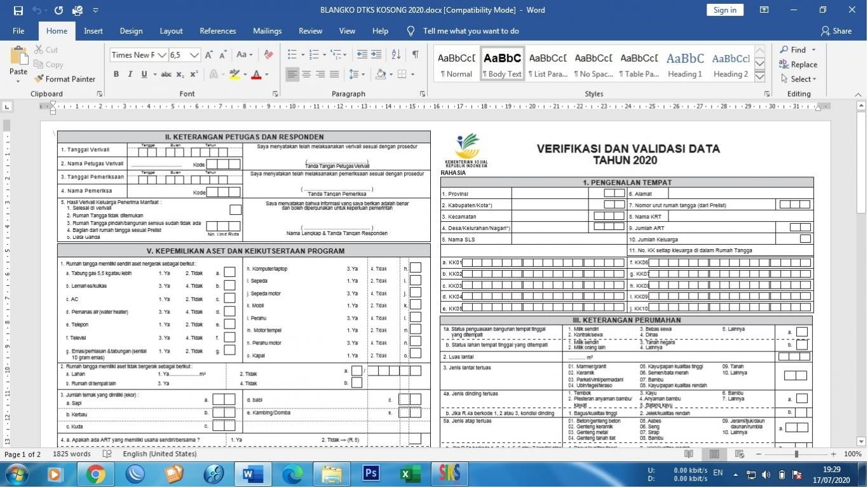Tick the box for AC row c

(229, 299)
